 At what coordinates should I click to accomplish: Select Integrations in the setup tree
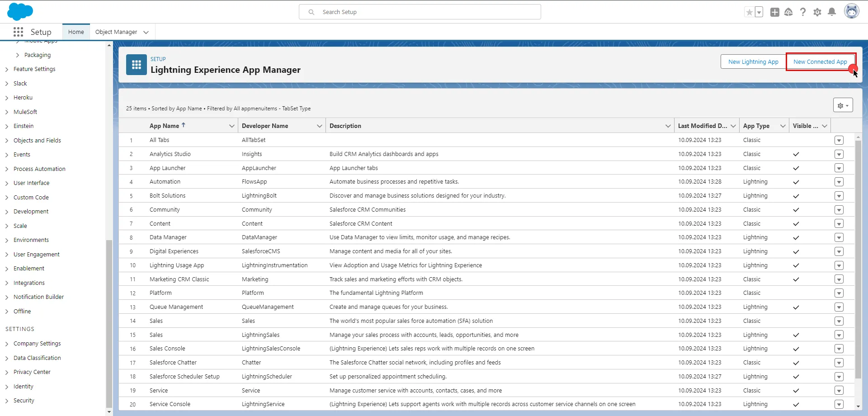[x=29, y=283]
